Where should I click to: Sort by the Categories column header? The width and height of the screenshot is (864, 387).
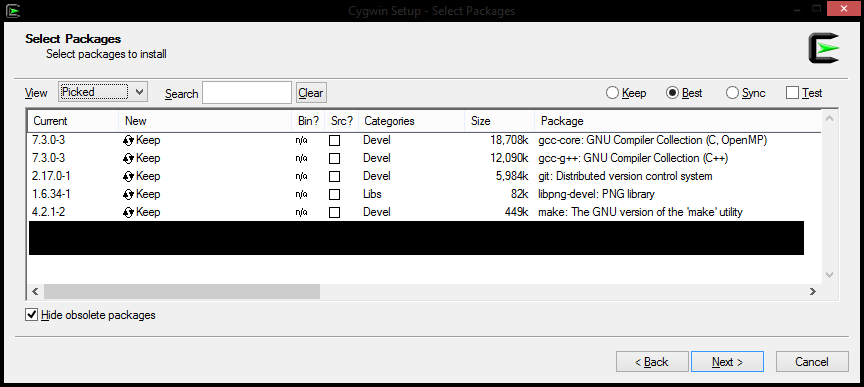[x=412, y=121]
